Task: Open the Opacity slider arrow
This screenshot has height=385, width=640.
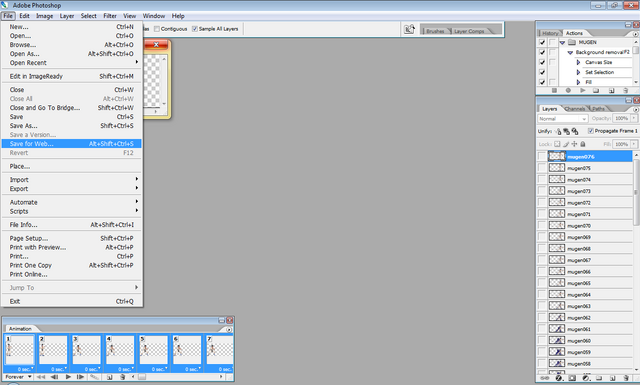Action: 633,118
